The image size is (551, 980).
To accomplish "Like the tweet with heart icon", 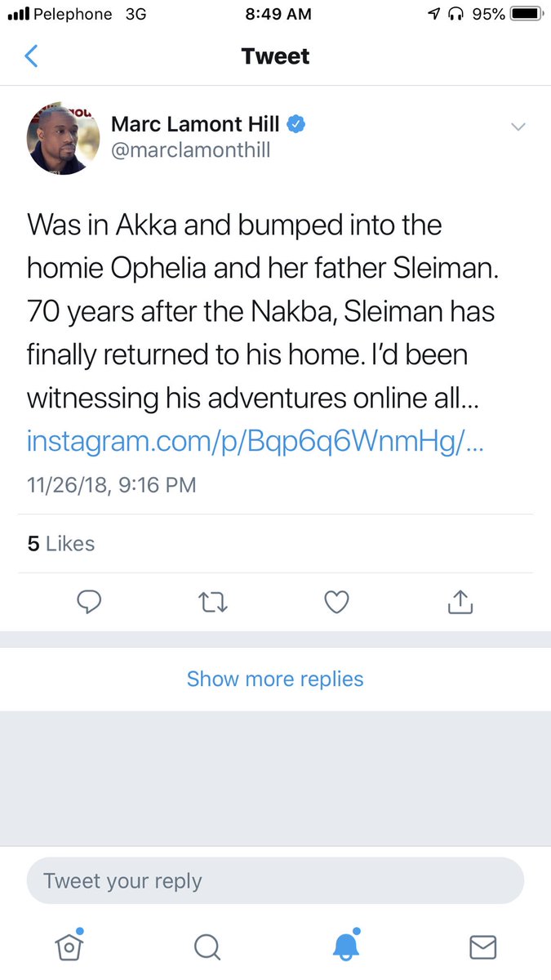I will point(336,603).
